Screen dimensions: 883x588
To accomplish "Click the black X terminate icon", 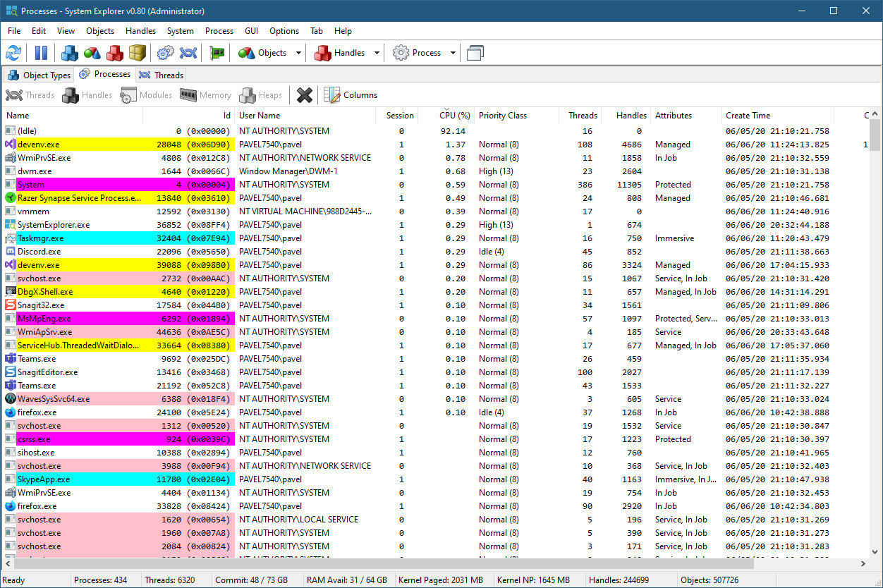I will click(x=305, y=95).
